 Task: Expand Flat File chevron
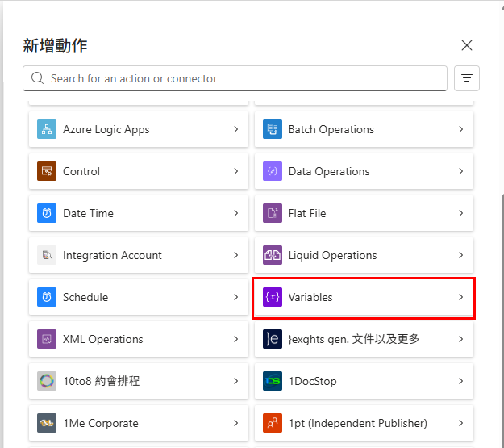[461, 213]
